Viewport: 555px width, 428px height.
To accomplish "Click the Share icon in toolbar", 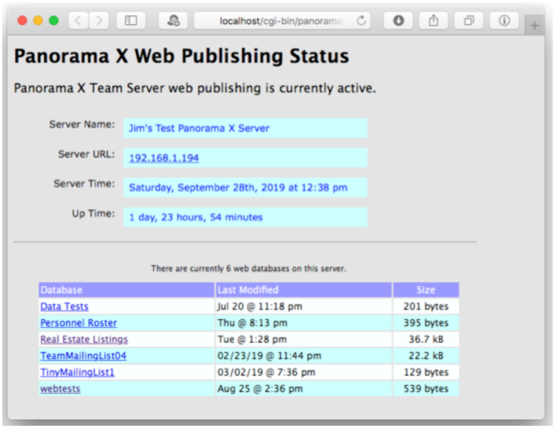I will (x=434, y=21).
